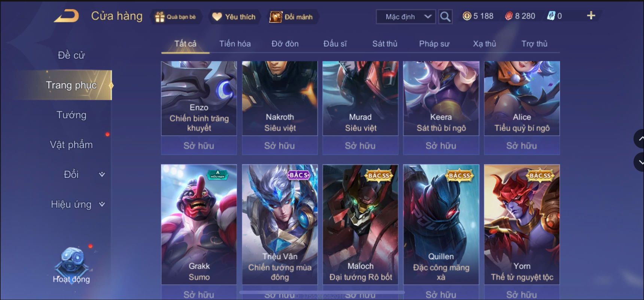Select Tướng in the sidebar
This screenshot has width=644, height=300.
71,115
